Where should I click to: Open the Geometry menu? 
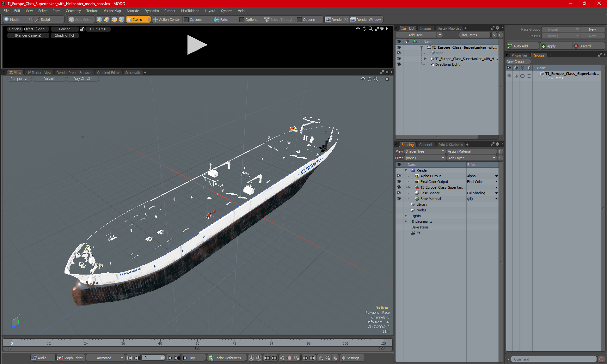(73, 11)
